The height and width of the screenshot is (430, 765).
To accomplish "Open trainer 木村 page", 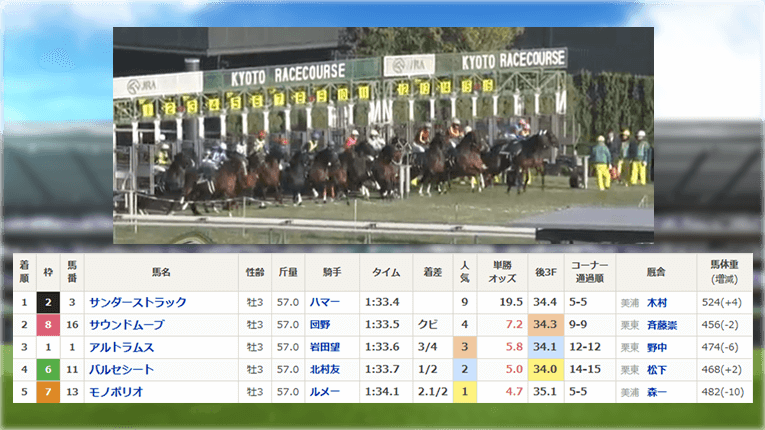I will coord(657,302).
